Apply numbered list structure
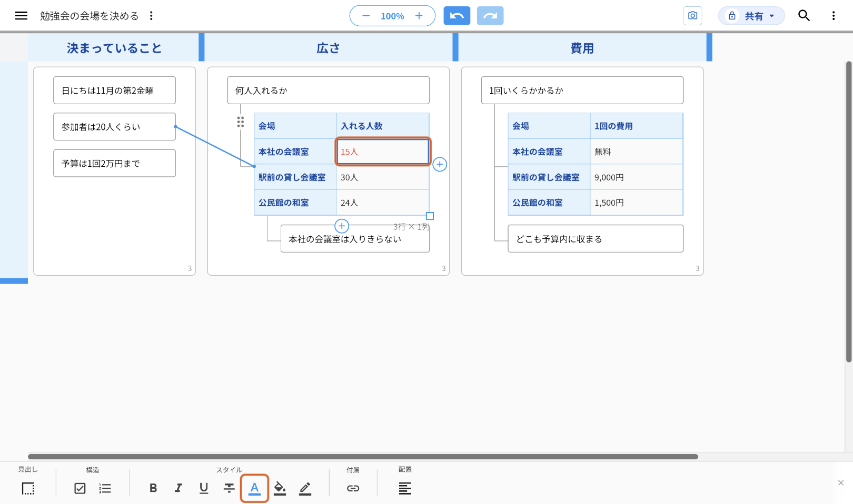Viewport: 853px width, 504px height. coord(105,488)
